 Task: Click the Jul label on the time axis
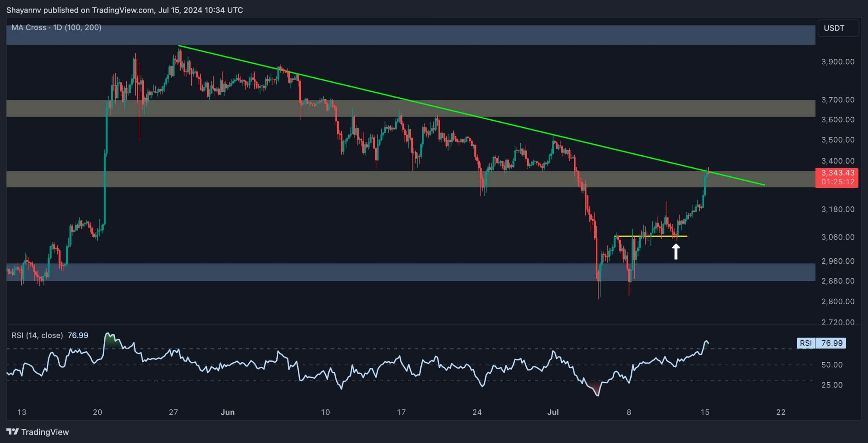click(x=553, y=412)
